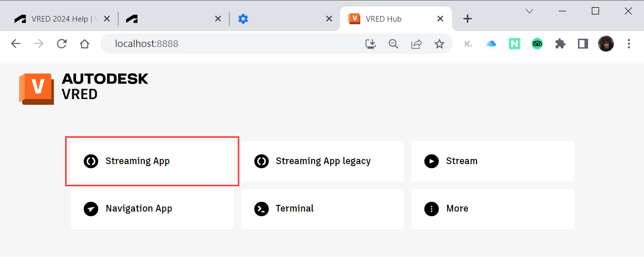Open the More tile

tap(493, 208)
